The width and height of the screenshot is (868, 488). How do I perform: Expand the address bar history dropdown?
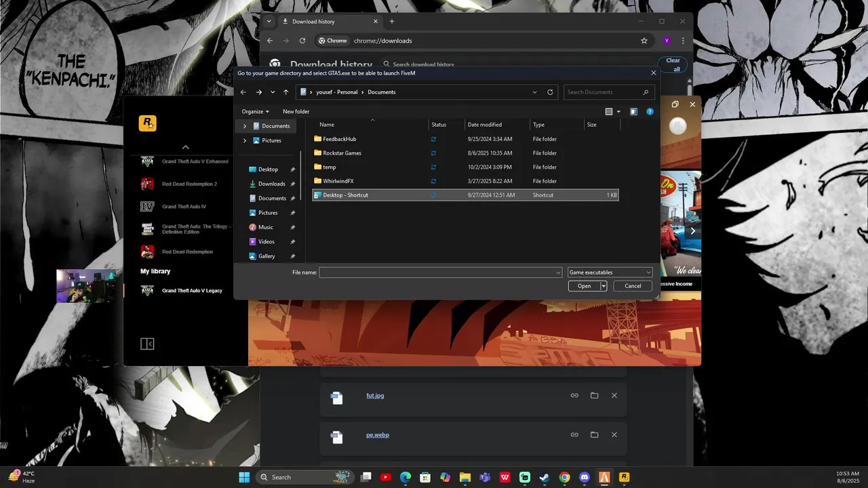(535, 92)
